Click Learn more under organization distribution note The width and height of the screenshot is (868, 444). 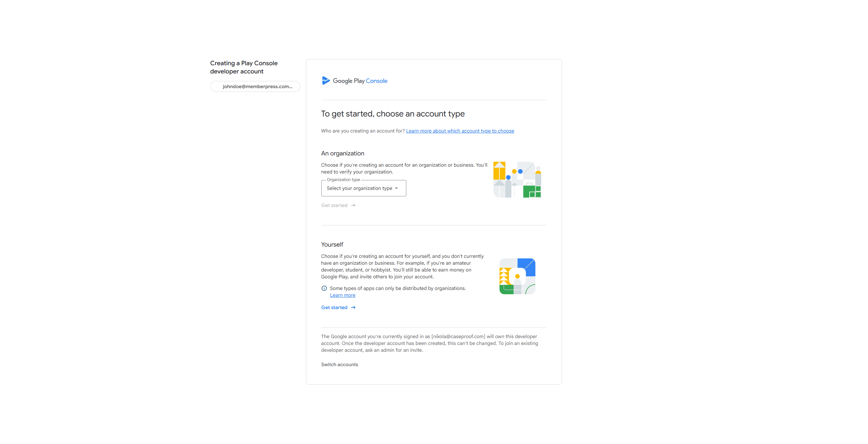coord(342,295)
